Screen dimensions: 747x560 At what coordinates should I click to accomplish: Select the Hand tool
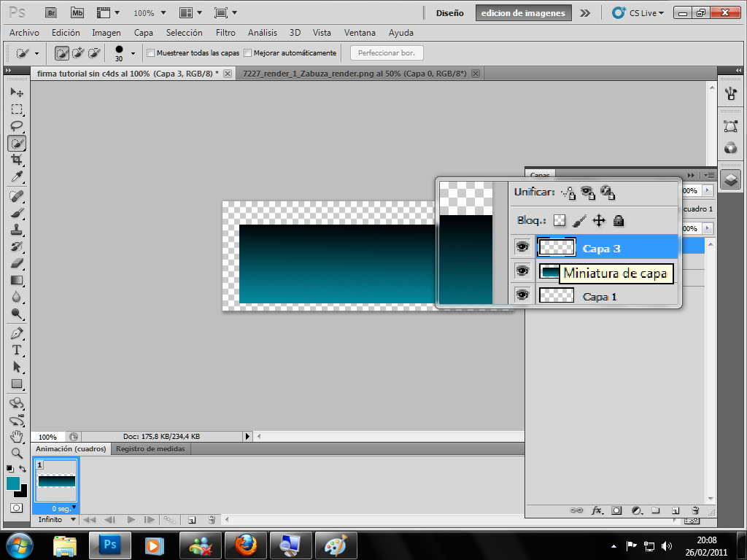click(x=17, y=436)
